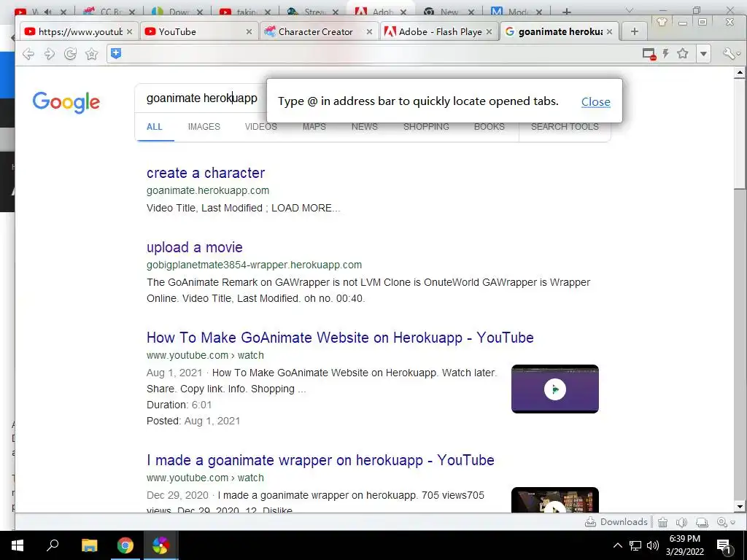747x560 pixels.
Task: Select the ALL search filter
Action: tap(155, 127)
